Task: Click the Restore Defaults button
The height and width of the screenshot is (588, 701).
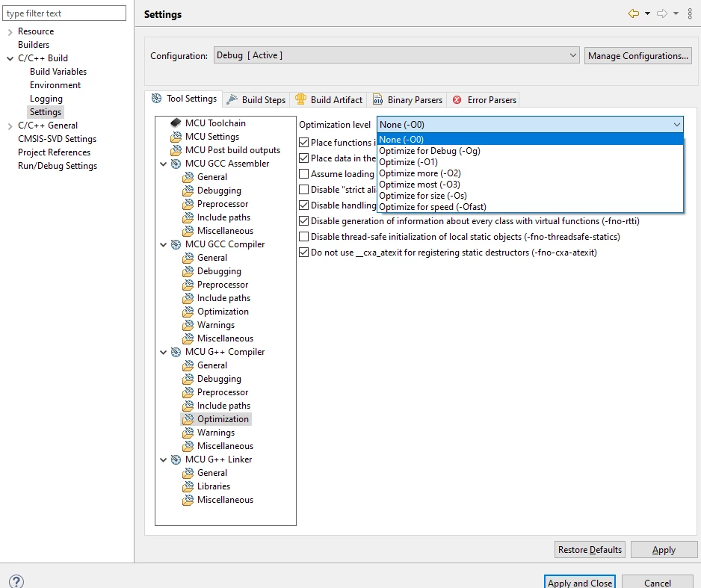Action: (590, 550)
